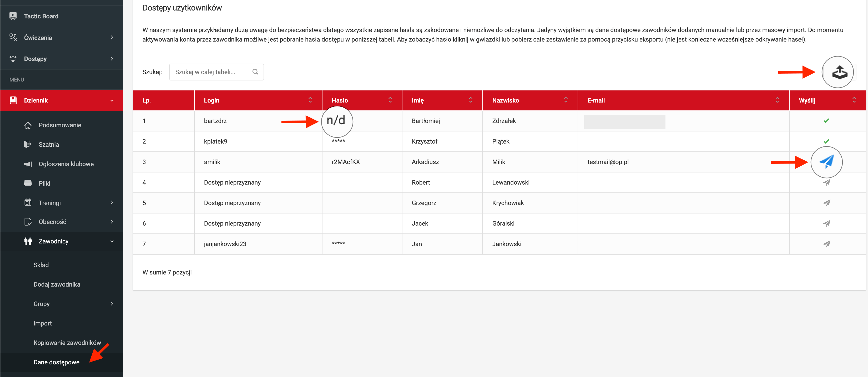Click the Ogłoszenia klubowe megaphone icon
868x377 pixels.
click(28, 164)
